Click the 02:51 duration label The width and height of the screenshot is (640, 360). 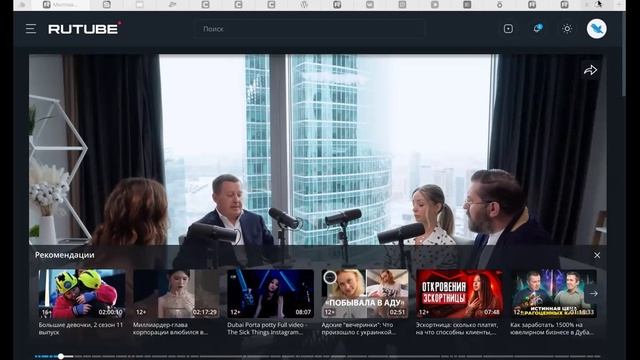click(x=397, y=312)
